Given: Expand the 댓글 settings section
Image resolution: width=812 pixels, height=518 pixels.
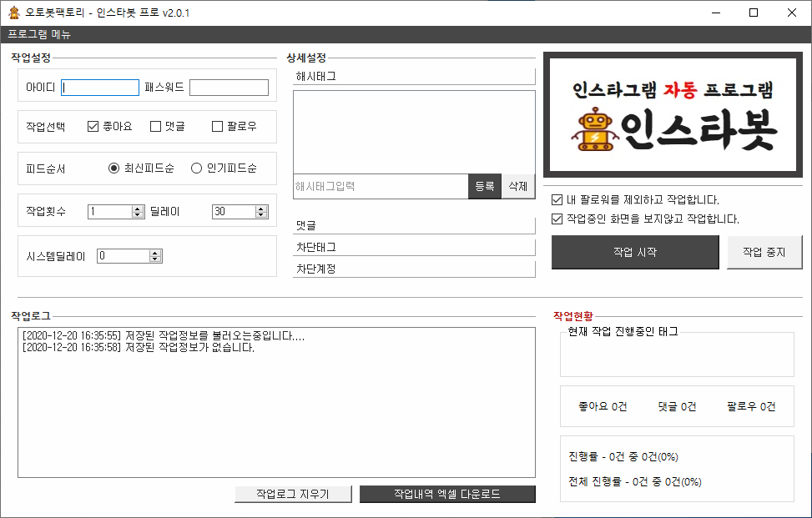Looking at the screenshot, I should pyautogui.click(x=414, y=225).
